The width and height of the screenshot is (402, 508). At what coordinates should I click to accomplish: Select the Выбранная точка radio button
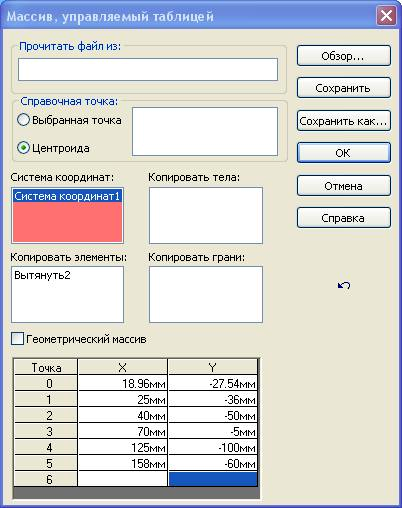pos(23,120)
